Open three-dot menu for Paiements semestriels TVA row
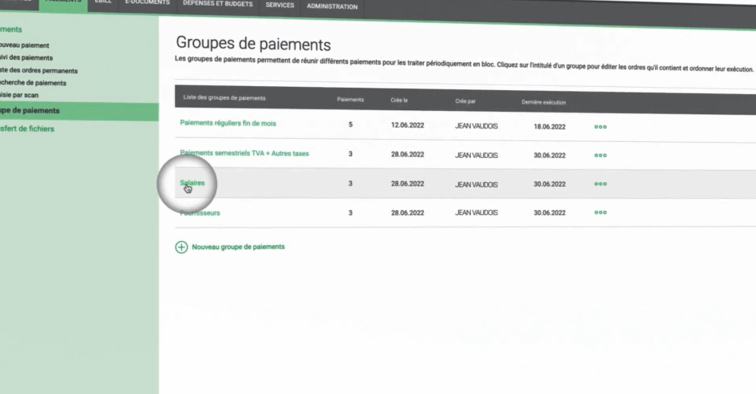 pyautogui.click(x=600, y=155)
